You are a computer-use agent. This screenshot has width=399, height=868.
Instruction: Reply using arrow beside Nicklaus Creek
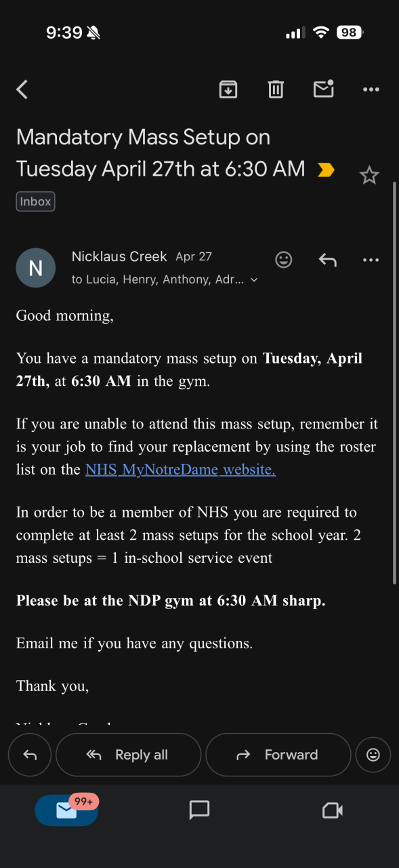pos(328,260)
